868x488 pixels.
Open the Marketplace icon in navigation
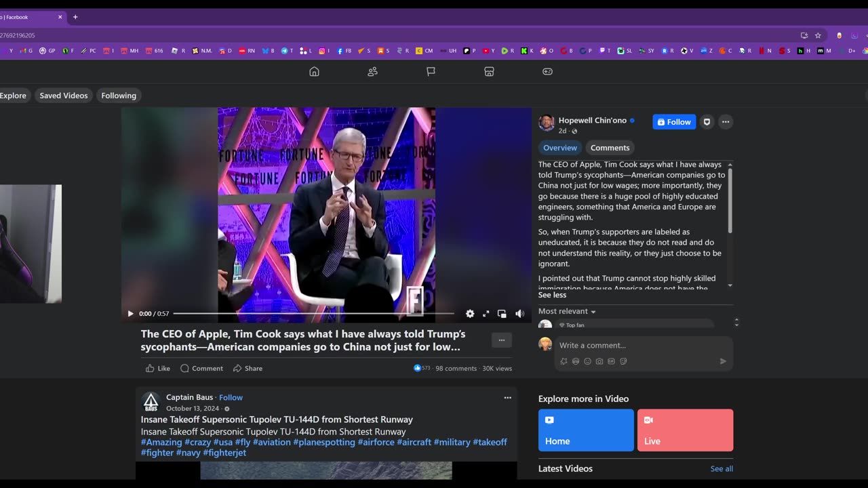(x=489, y=72)
